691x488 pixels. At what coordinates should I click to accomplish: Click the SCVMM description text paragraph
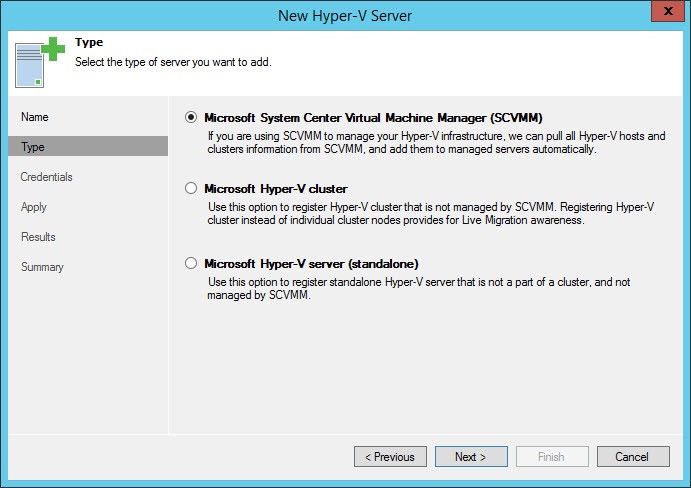point(436,142)
